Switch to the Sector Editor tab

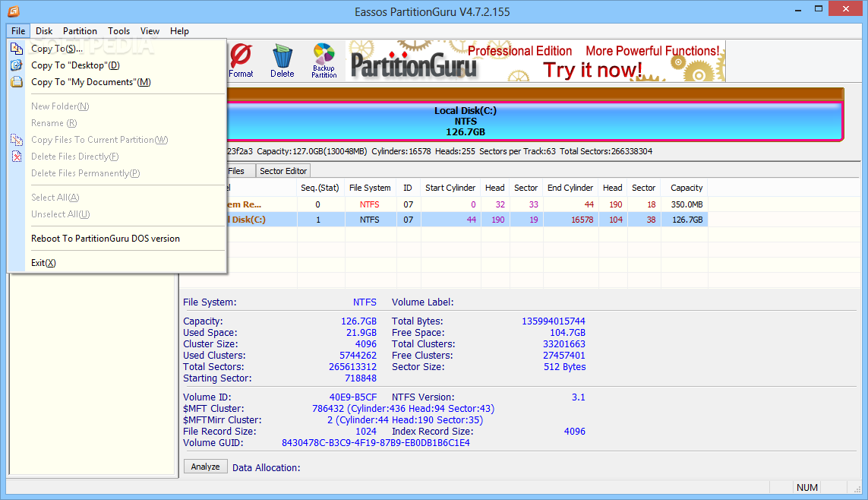point(282,171)
